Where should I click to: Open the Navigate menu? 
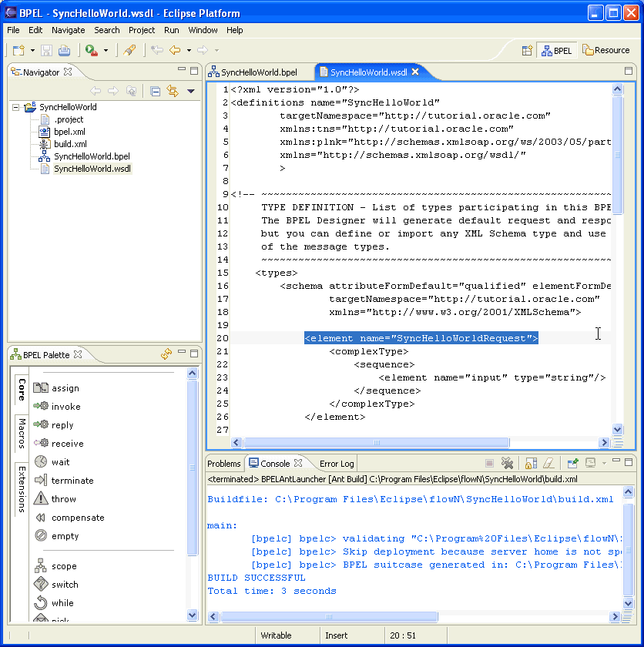[x=68, y=30]
